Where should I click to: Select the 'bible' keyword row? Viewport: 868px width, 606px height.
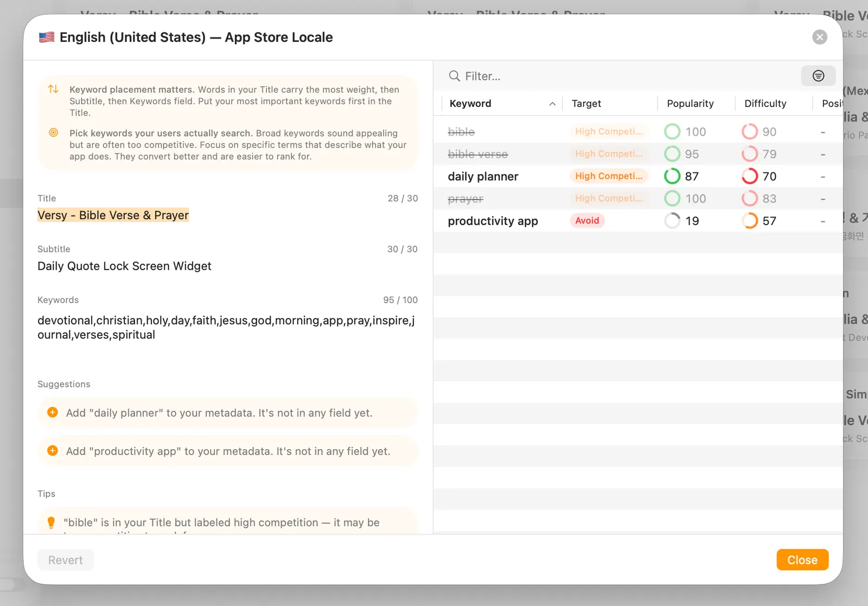638,132
